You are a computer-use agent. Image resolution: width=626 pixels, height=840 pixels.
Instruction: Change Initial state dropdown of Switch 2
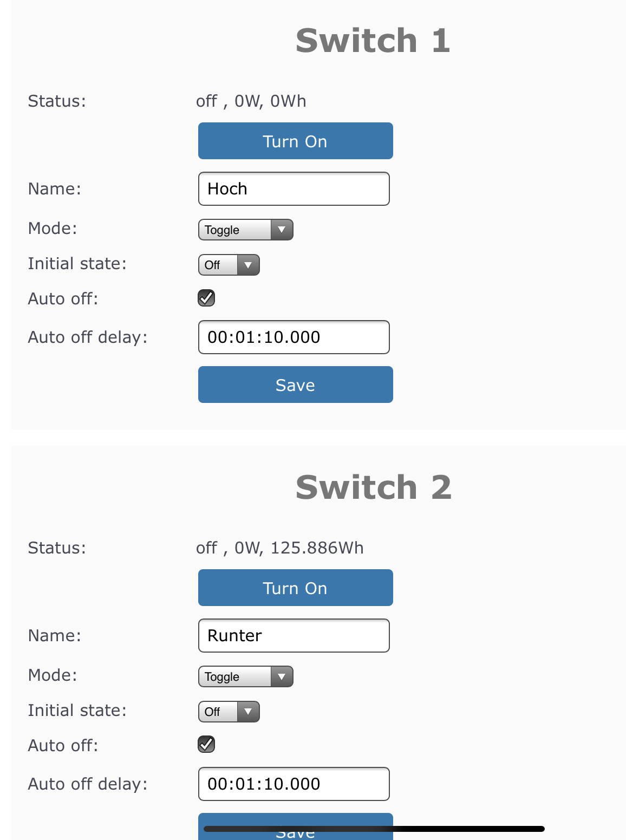click(229, 712)
